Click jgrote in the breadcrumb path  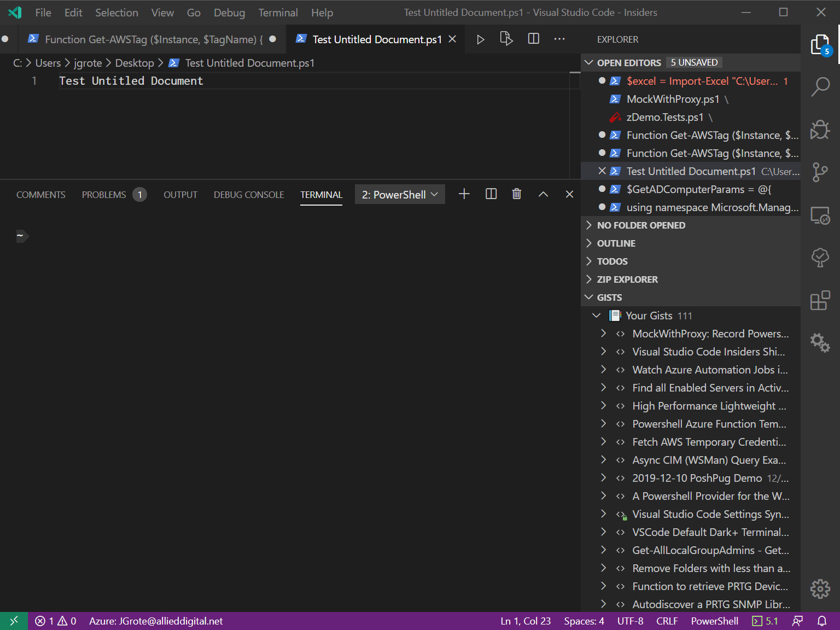(88, 63)
